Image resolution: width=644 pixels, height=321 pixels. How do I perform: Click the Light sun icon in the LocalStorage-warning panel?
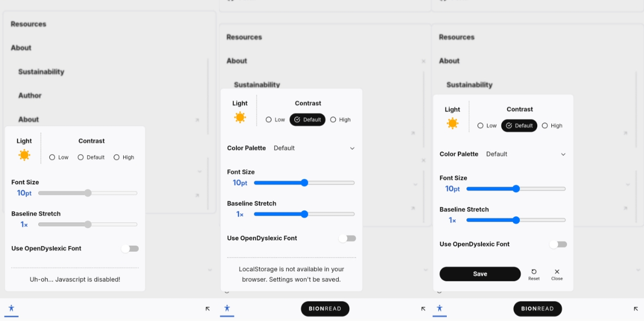(240, 117)
